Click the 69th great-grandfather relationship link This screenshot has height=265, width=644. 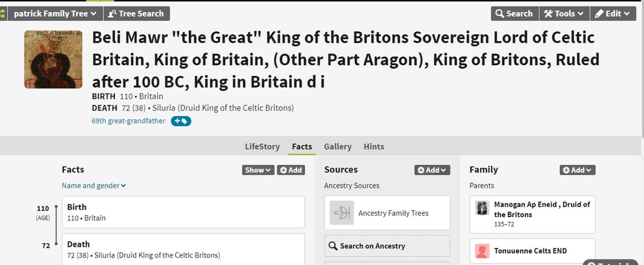[128, 121]
